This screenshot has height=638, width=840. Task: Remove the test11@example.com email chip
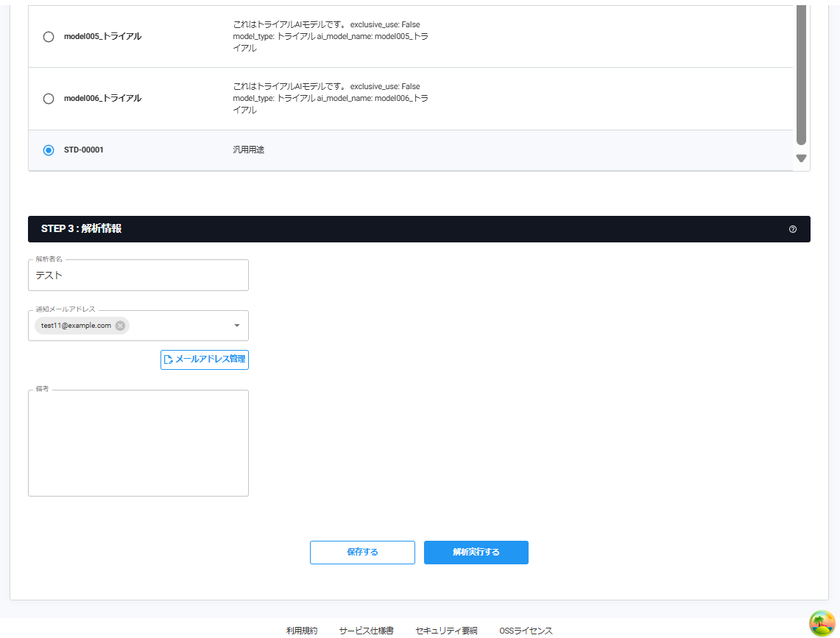(x=120, y=326)
